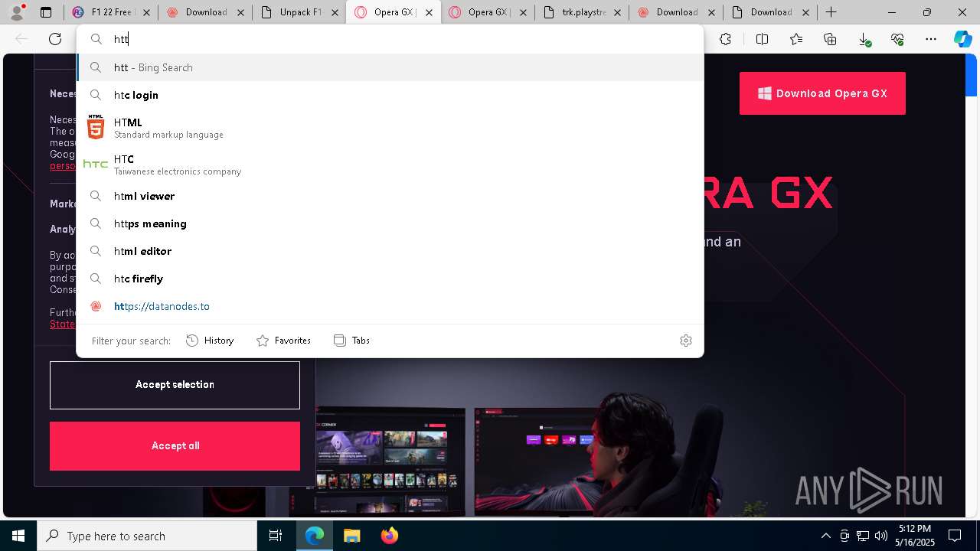This screenshot has height=551, width=980.
Task: Switch to the second Opera GX tab
Action: pos(487,12)
